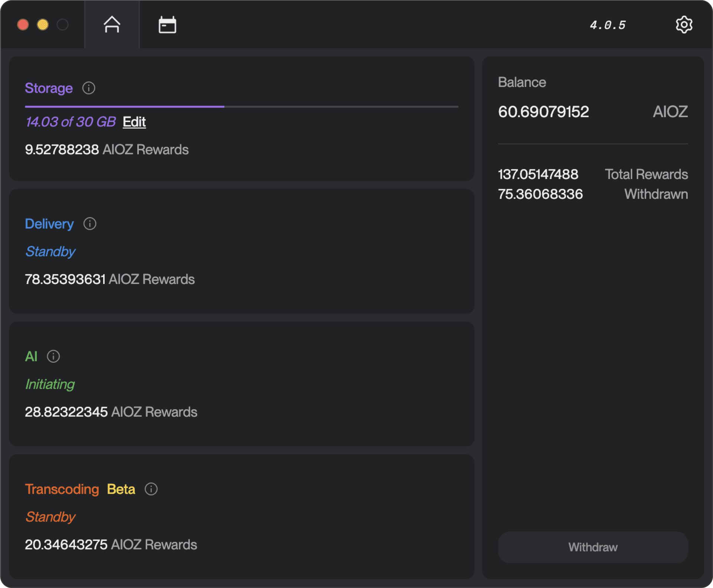Click the Delivery info icon
This screenshot has height=588, width=713.
pos(89,224)
